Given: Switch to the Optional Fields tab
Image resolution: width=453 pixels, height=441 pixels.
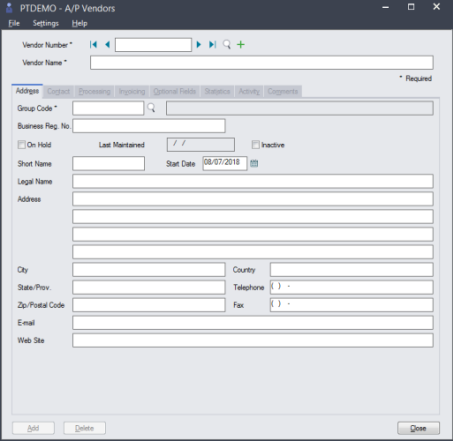Looking at the screenshot, I should pyautogui.click(x=175, y=91).
